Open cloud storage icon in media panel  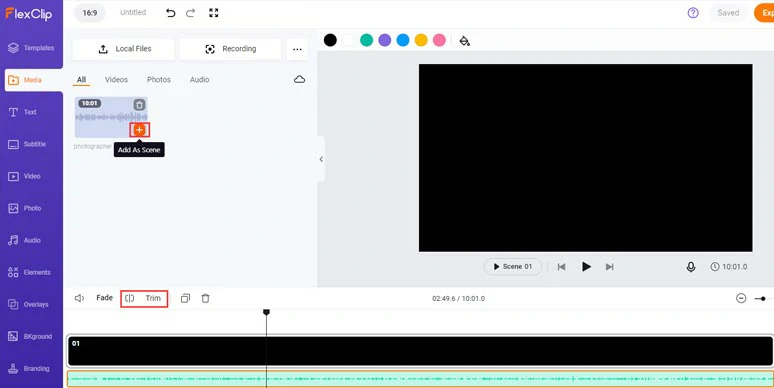(299, 79)
